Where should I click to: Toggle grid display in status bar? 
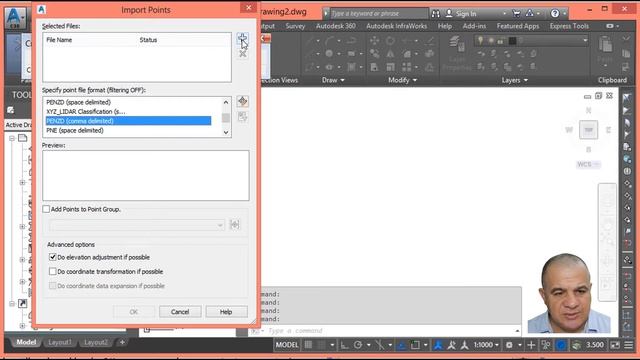click(308, 345)
